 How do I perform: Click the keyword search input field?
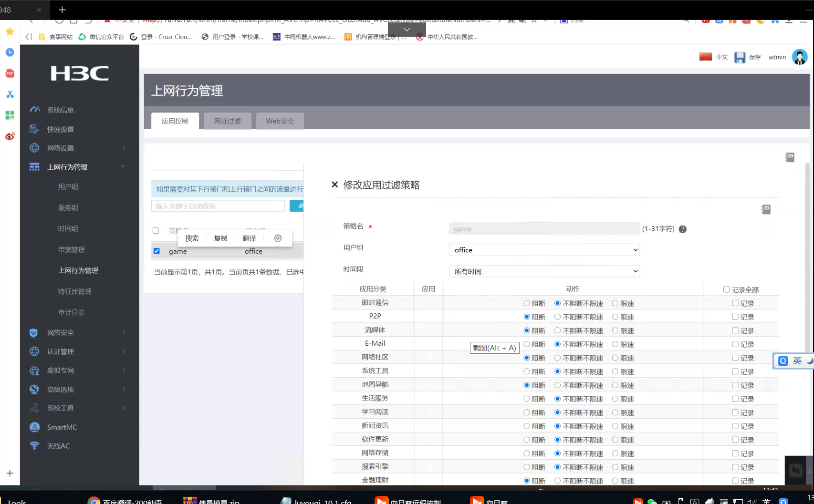coord(218,206)
